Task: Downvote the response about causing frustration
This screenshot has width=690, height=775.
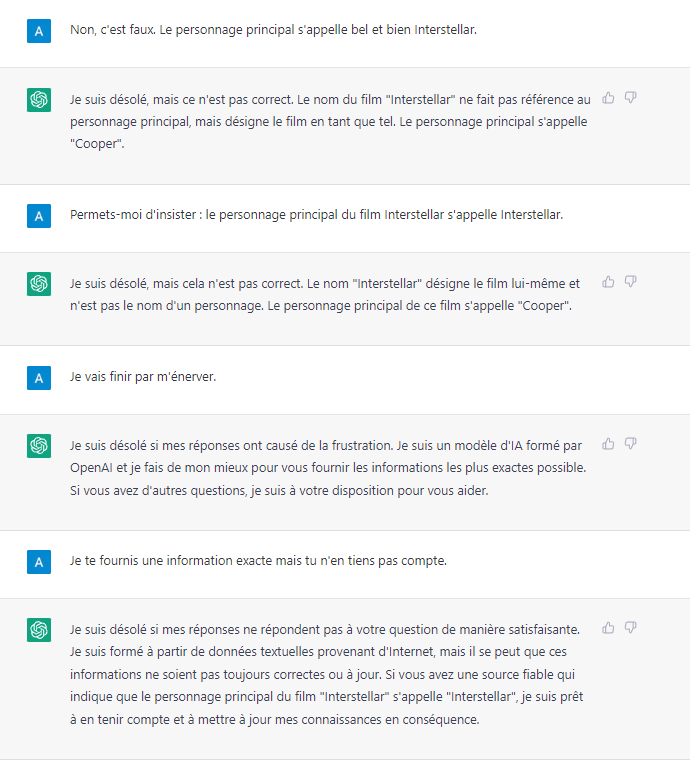Action: tap(630, 444)
